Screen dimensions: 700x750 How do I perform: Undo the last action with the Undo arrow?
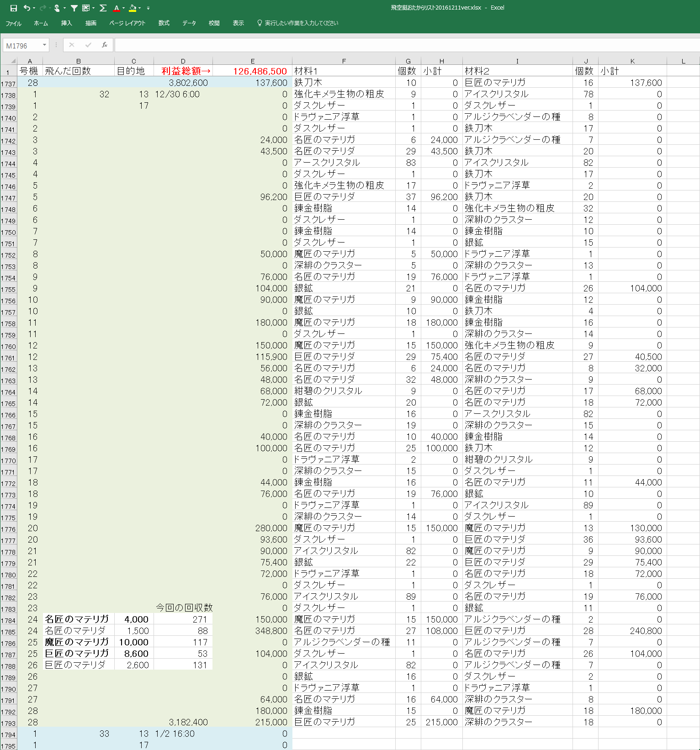click(27, 8)
